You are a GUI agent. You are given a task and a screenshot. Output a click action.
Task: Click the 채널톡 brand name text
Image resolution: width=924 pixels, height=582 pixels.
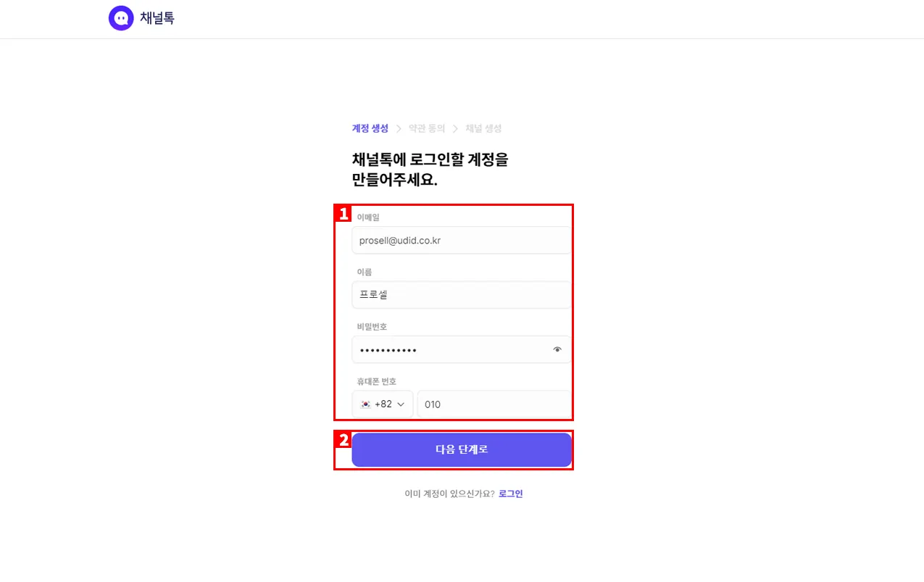click(157, 18)
